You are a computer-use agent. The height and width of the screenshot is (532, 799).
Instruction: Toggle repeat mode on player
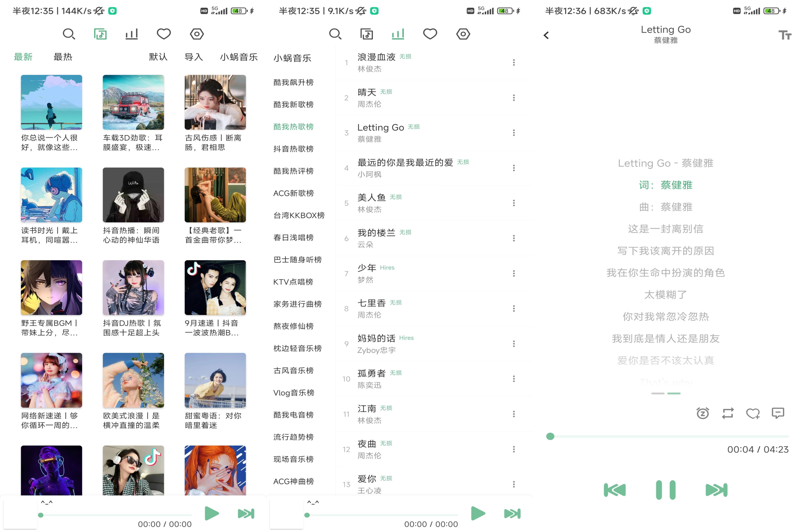tap(728, 413)
